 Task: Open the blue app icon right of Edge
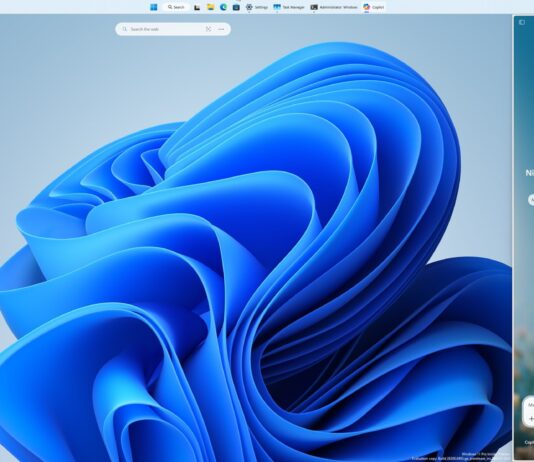tap(236, 7)
